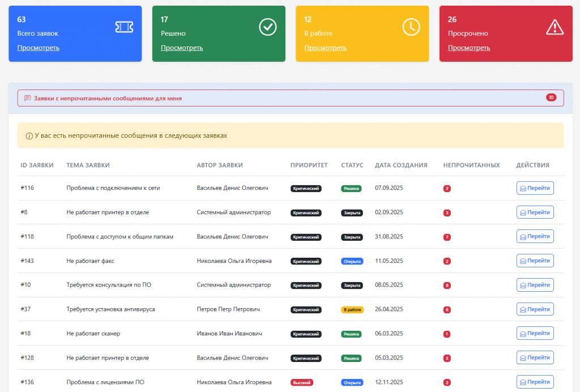
Task: Click the clock icon on the В работе card
Action: pos(411,27)
